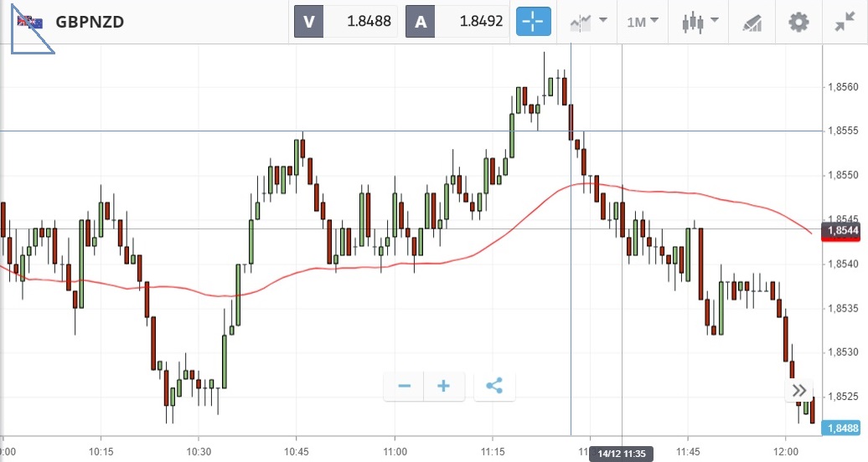Screen dimensions: 868x462
Task: Click the GBPNZD flag icon
Action: point(30,22)
